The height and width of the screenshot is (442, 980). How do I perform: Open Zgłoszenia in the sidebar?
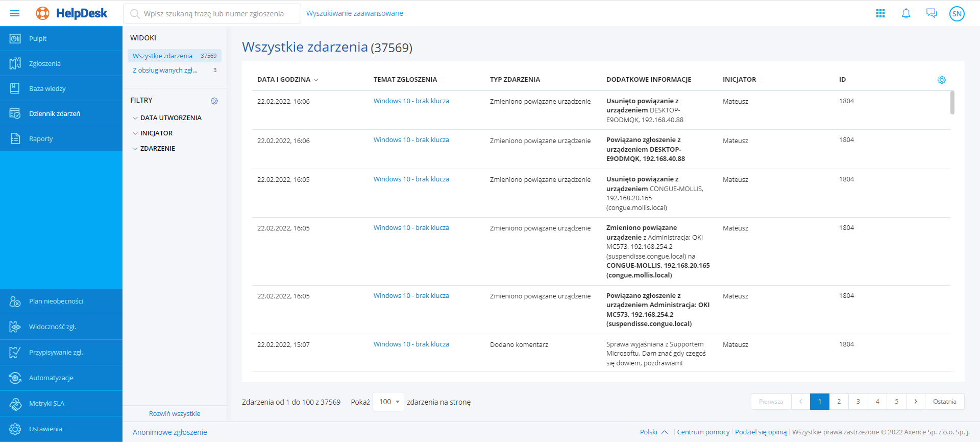pos(45,64)
